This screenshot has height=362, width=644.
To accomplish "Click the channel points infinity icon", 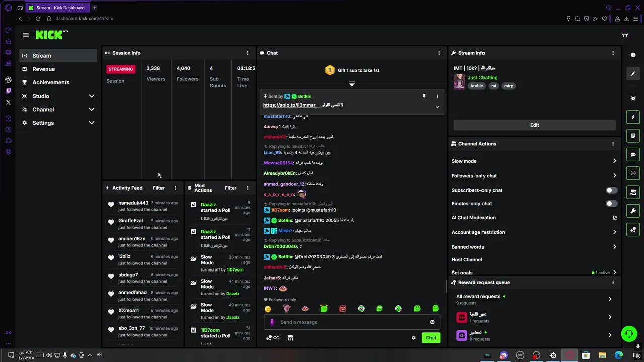I will pos(273,338).
